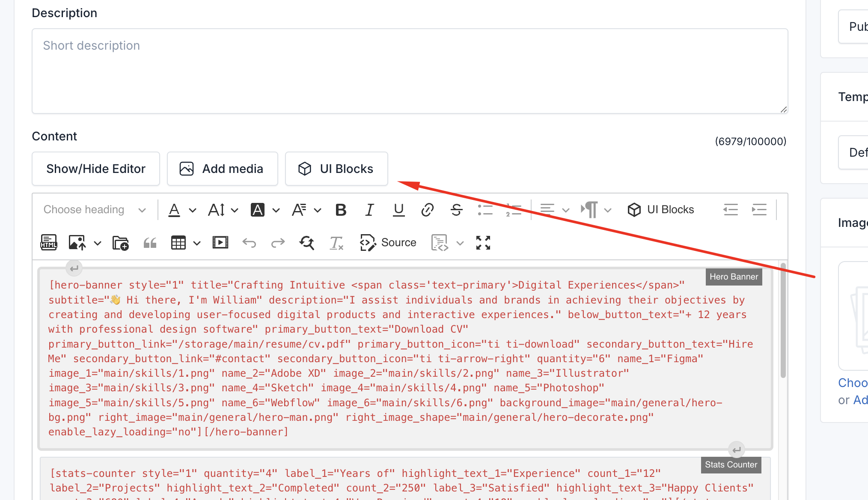Click the insert link icon
Screen dimensions: 868x500
[x=428, y=210]
